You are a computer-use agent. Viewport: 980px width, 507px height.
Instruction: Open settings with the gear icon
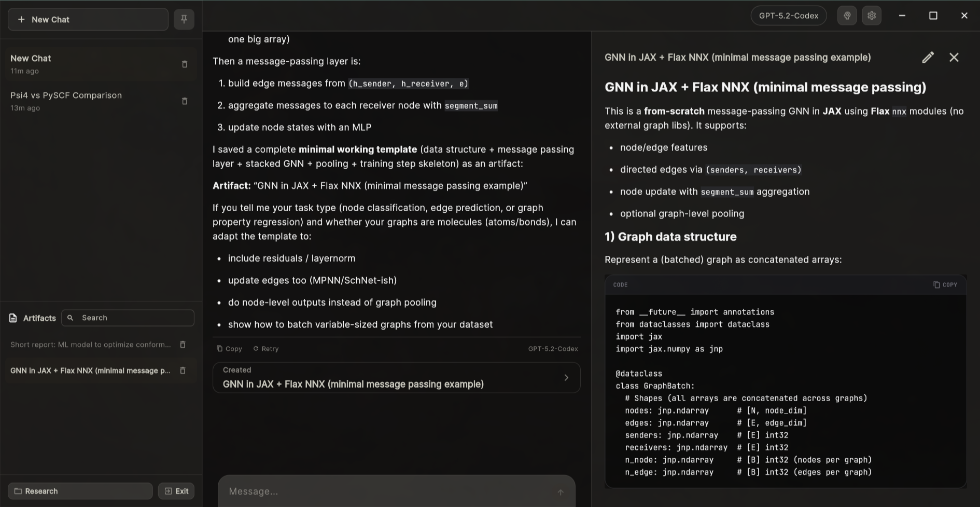tap(872, 16)
